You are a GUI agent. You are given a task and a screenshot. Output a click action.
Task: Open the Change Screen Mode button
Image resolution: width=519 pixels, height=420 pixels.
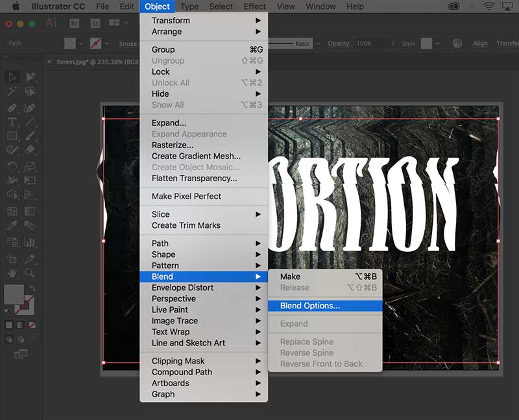pyautogui.click(x=21, y=354)
